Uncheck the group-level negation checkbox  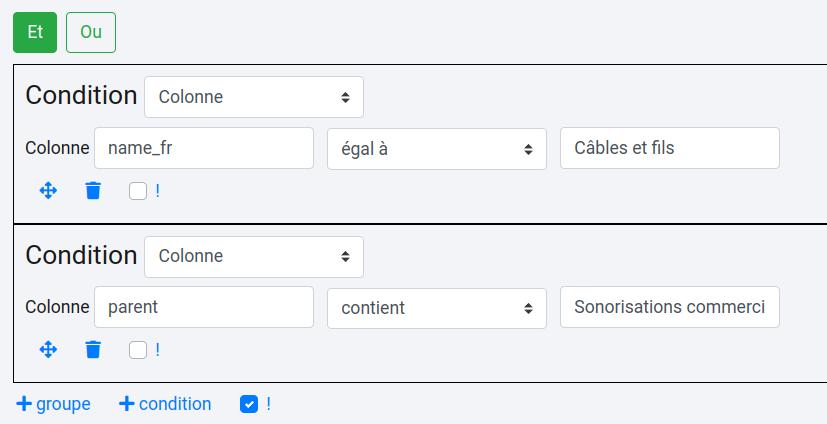249,404
